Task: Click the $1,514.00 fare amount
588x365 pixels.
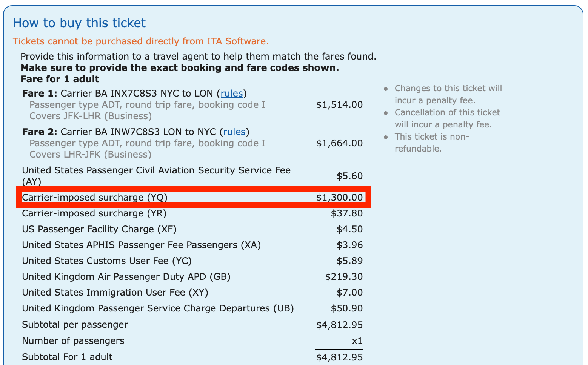Action: [339, 104]
